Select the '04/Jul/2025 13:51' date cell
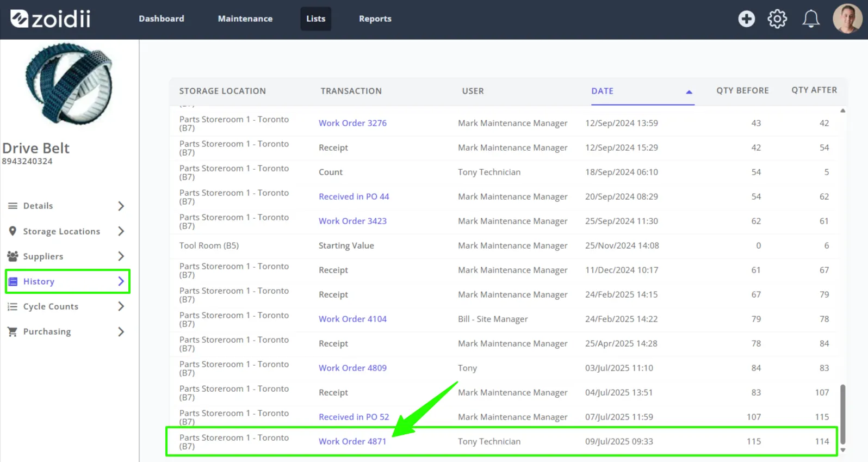The width and height of the screenshot is (868, 462). point(619,392)
